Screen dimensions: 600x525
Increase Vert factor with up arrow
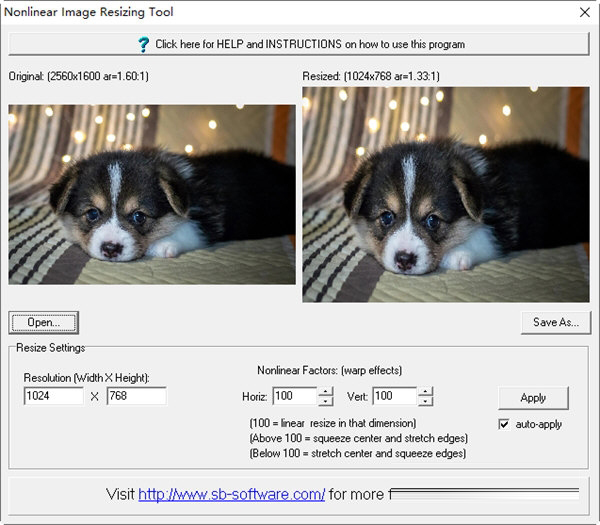(426, 391)
